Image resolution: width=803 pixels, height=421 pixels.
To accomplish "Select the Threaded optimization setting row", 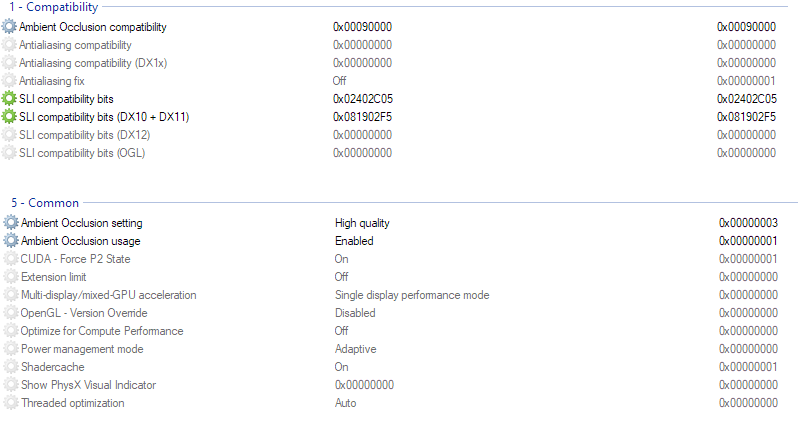I will [x=72, y=403].
